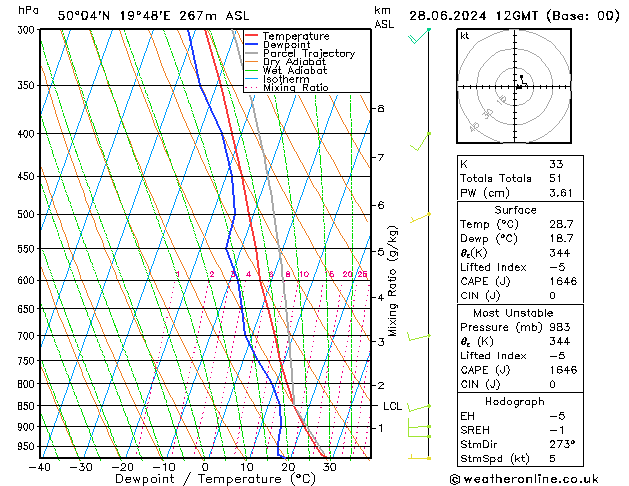The height and width of the screenshot is (486, 629).
Task: Click the Surface CAPE value 1646
Action: 563,281
